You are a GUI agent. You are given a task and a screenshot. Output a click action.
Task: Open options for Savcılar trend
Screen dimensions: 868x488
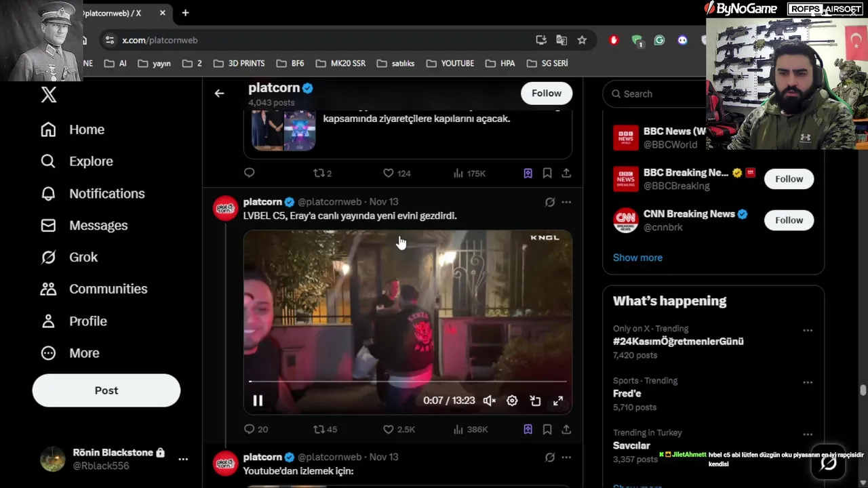point(808,434)
